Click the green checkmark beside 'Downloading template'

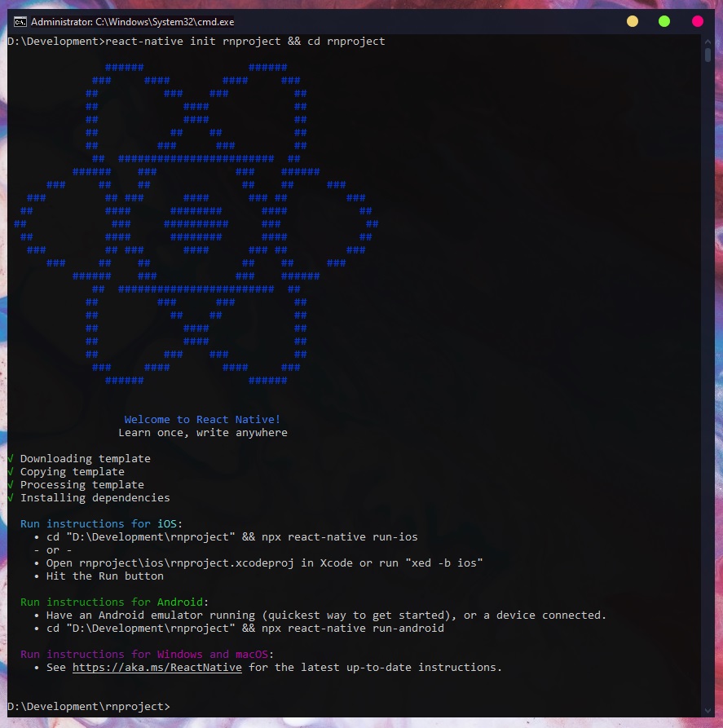[x=11, y=459]
